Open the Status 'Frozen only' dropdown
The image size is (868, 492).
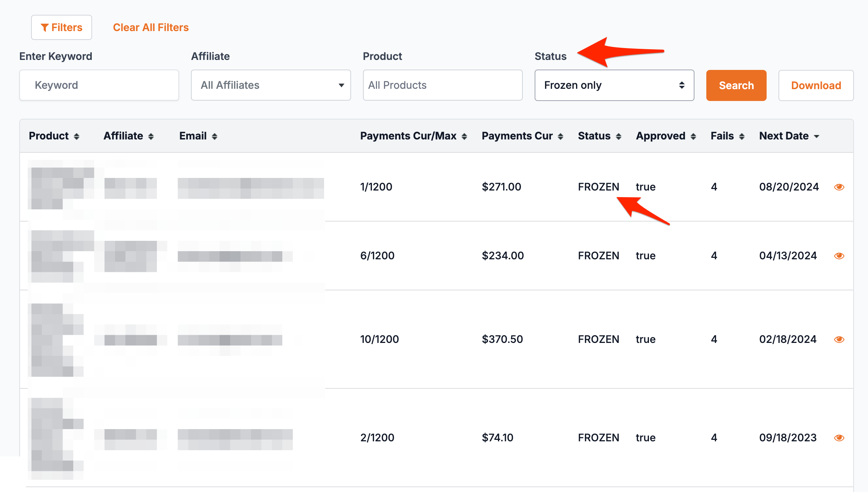[614, 85]
